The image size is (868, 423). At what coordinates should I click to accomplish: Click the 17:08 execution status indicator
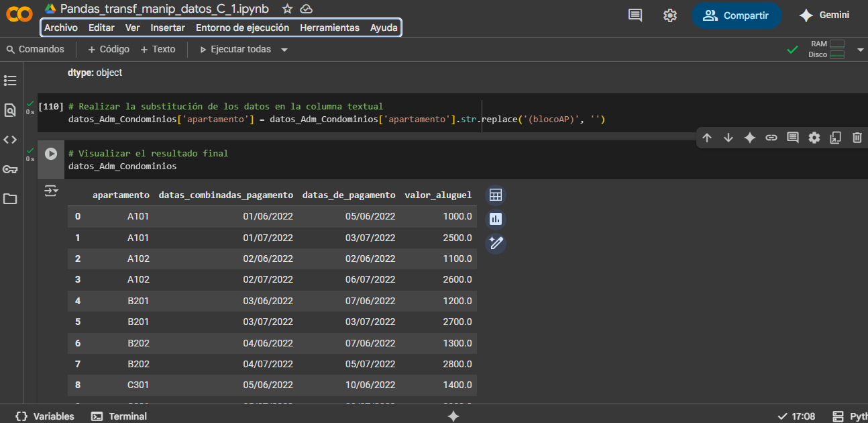coord(796,416)
